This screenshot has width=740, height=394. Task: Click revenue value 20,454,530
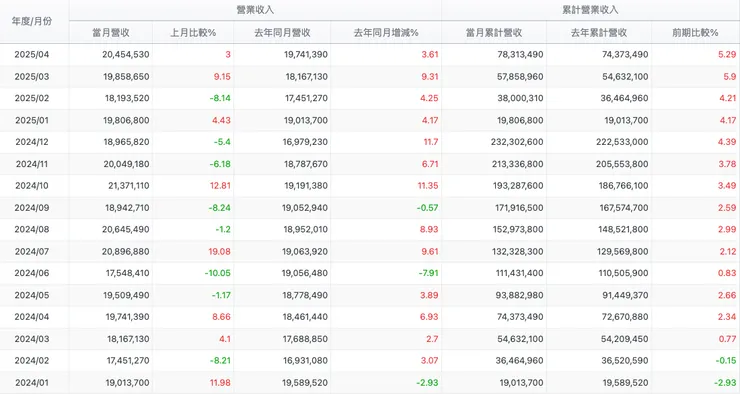[x=126, y=54]
